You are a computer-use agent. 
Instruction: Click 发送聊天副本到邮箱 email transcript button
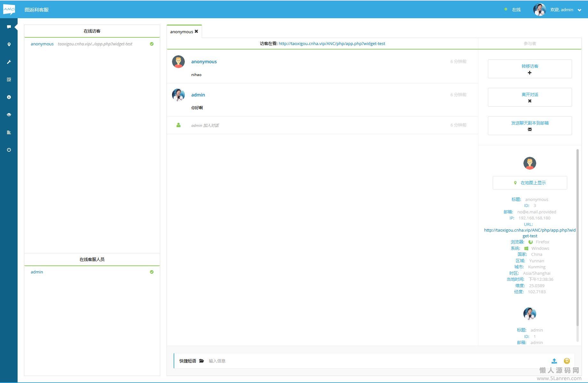tap(529, 126)
